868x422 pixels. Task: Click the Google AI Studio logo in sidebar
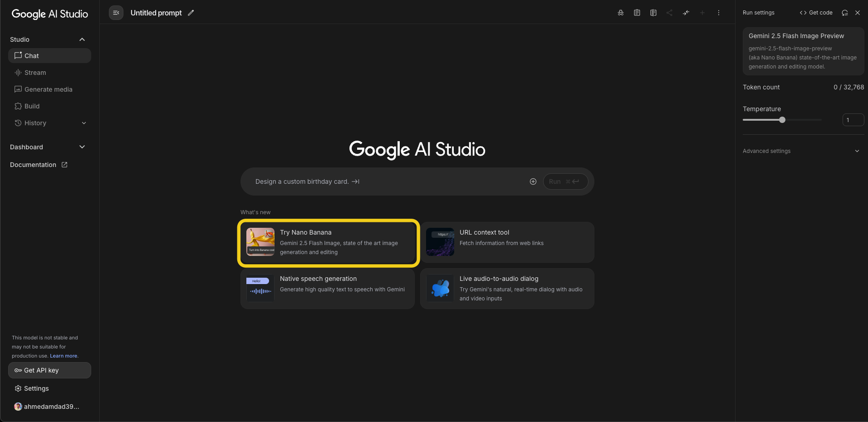(x=50, y=14)
